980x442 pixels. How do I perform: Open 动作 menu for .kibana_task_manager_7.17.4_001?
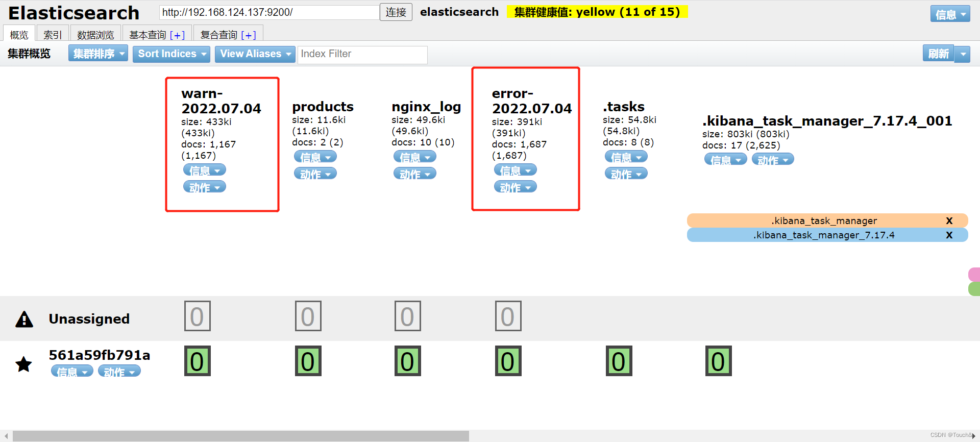click(x=773, y=159)
